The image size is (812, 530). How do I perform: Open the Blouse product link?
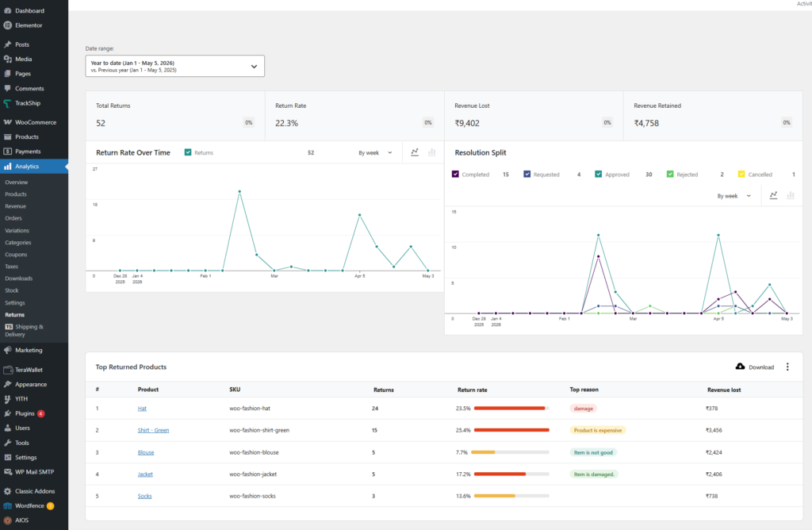pyautogui.click(x=146, y=452)
